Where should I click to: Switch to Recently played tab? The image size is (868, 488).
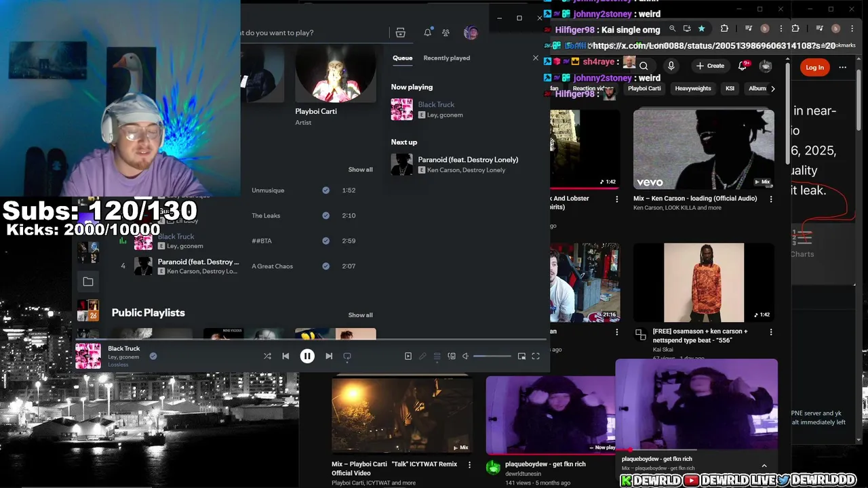447,58
